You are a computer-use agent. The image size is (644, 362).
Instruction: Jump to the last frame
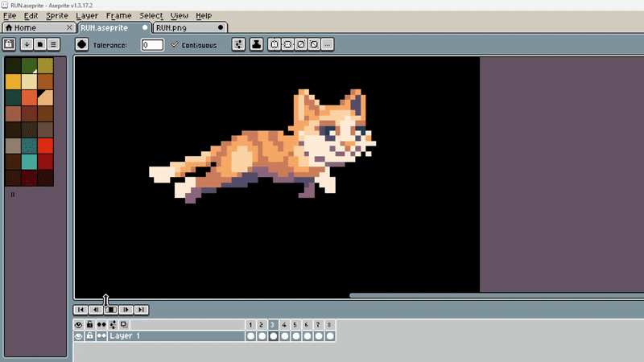pos(142,310)
